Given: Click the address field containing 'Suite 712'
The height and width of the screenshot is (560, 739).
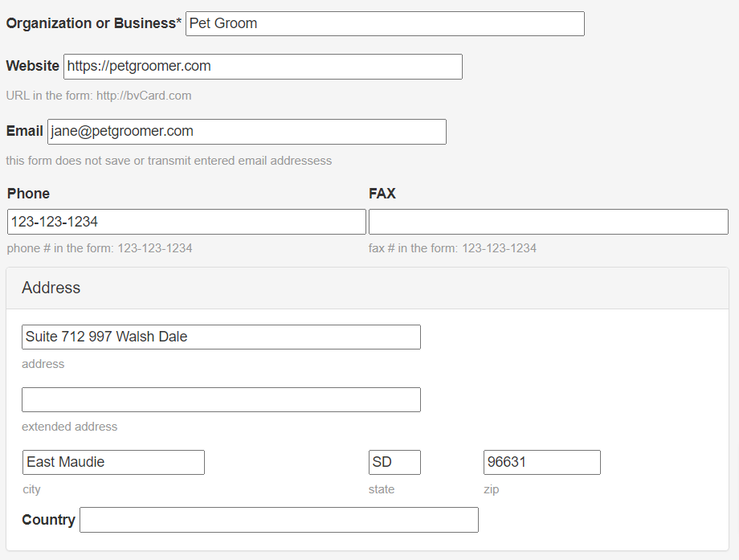Looking at the screenshot, I should click(221, 337).
